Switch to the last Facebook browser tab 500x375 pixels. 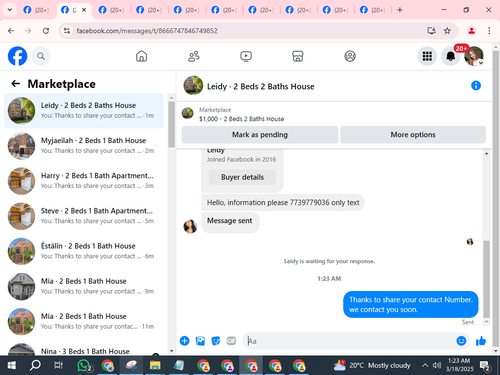(x=373, y=10)
